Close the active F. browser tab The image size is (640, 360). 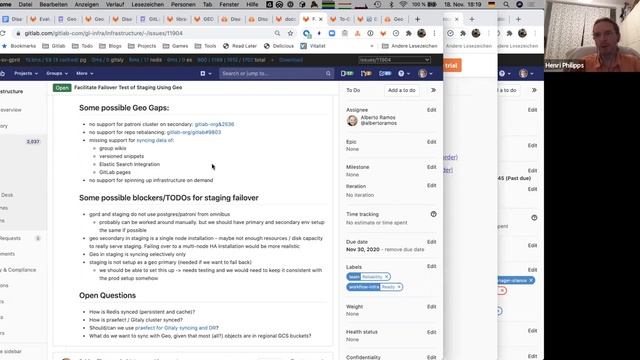click(x=321, y=19)
